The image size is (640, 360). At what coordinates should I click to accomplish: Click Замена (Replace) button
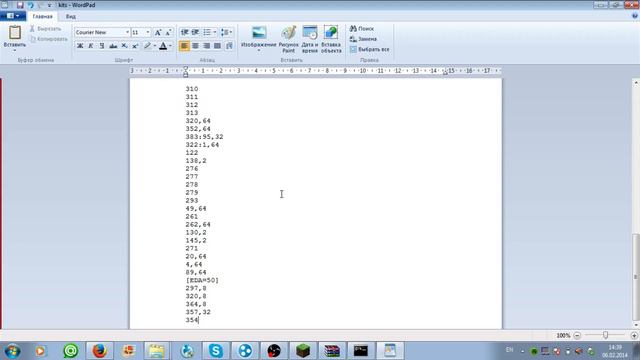[x=363, y=39]
